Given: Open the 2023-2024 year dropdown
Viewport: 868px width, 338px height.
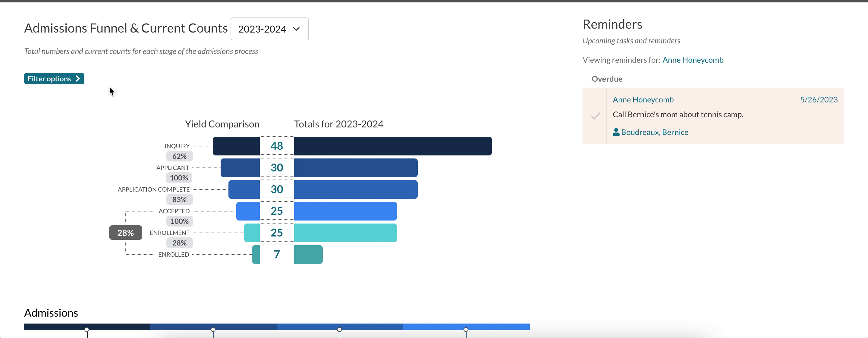Looking at the screenshot, I should 269,29.
